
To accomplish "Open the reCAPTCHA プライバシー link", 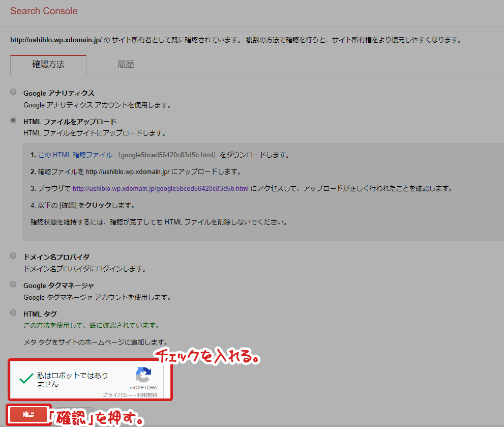I will click(117, 395).
